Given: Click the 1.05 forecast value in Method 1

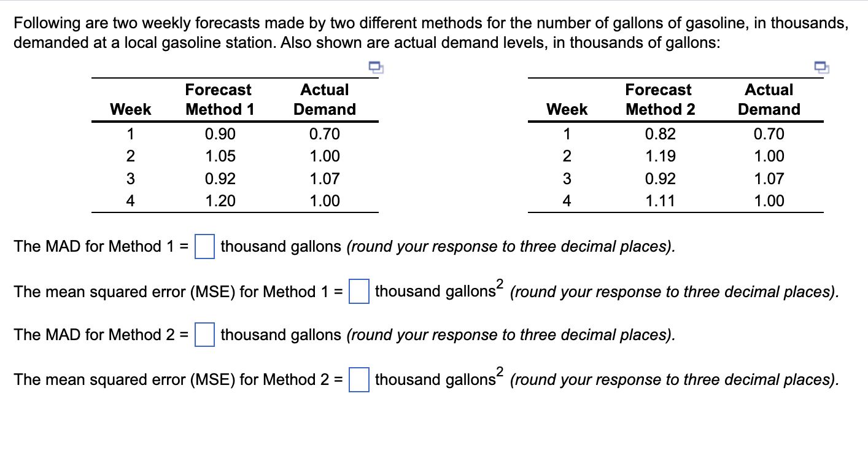Looking at the screenshot, I should tap(220, 156).
